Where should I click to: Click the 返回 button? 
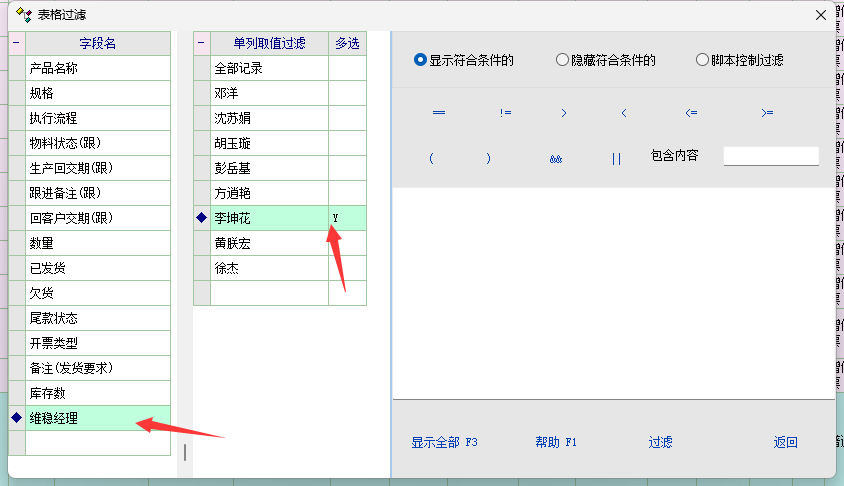tap(785, 442)
